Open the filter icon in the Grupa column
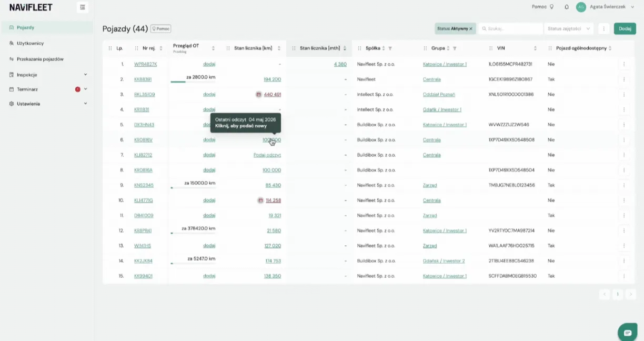 click(x=455, y=48)
